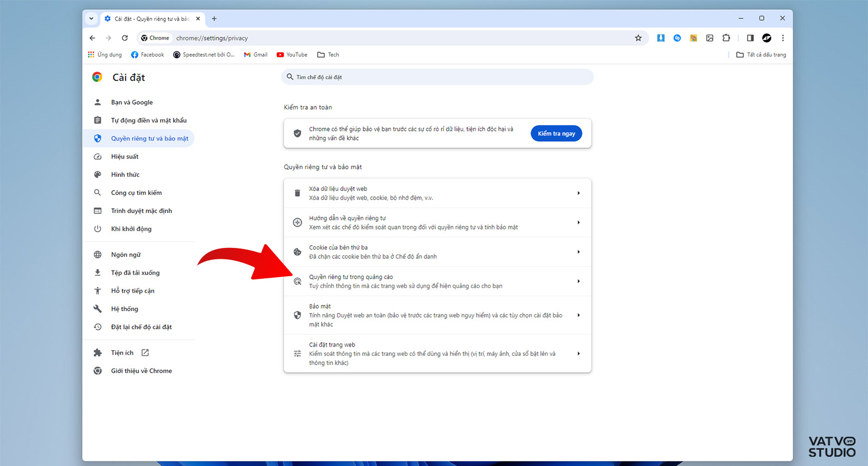The width and height of the screenshot is (868, 466).
Task: Open the blue download extension icon
Action: tap(661, 38)
